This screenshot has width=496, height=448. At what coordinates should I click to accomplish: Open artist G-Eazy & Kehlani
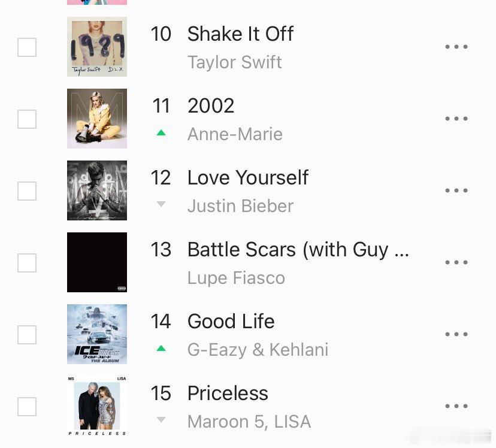pyautogui.click(x=258, y=350)
